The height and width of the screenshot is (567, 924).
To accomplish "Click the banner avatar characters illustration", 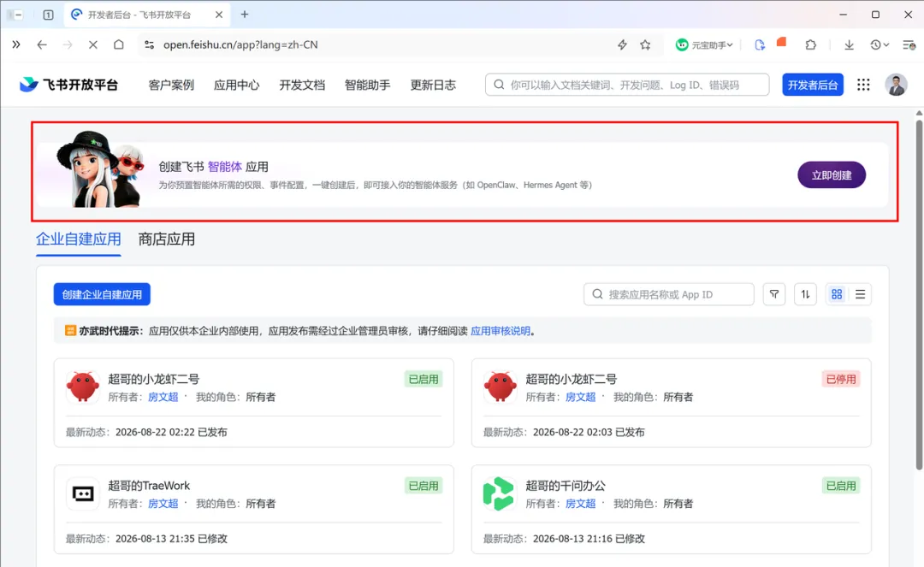I will 100,169.
